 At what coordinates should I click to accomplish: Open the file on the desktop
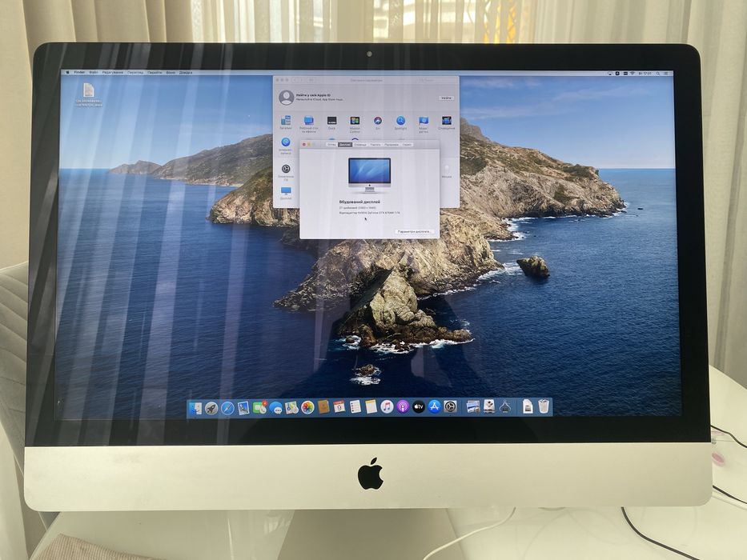(89, 94)
